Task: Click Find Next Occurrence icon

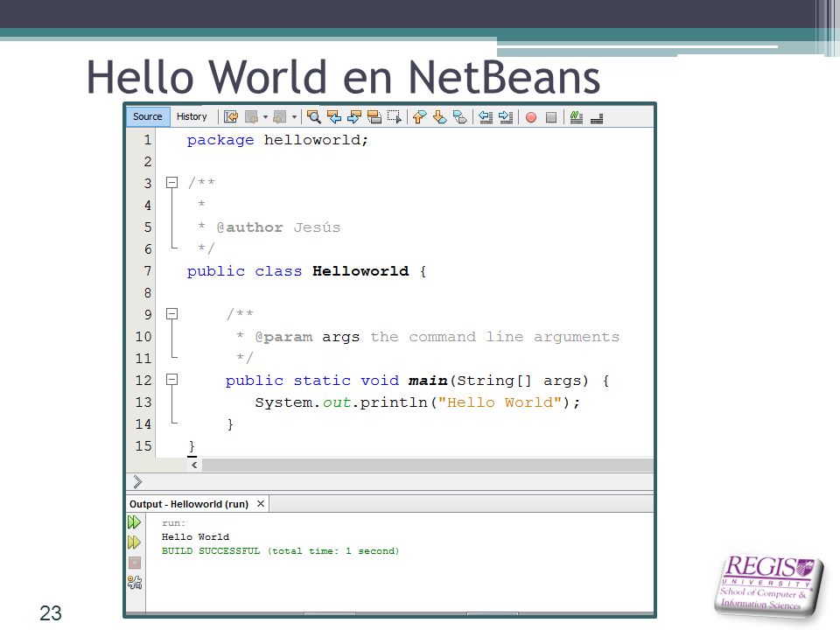Action: 354,116
